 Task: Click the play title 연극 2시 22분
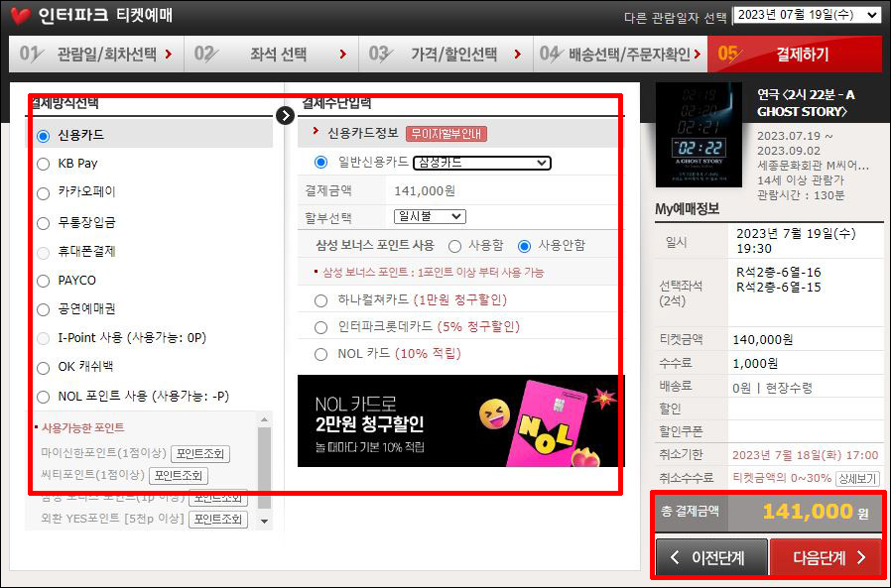click(806, 103)
